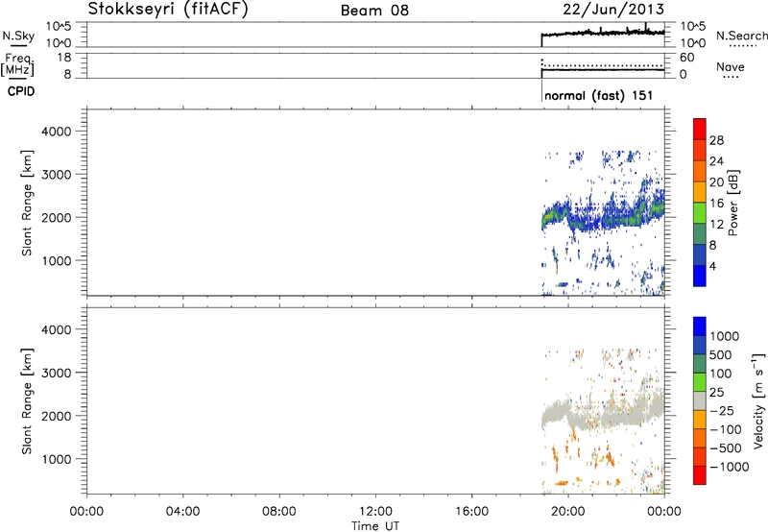
Task: Click the 'N.Sky' legend label
Action: pos(18,36)
